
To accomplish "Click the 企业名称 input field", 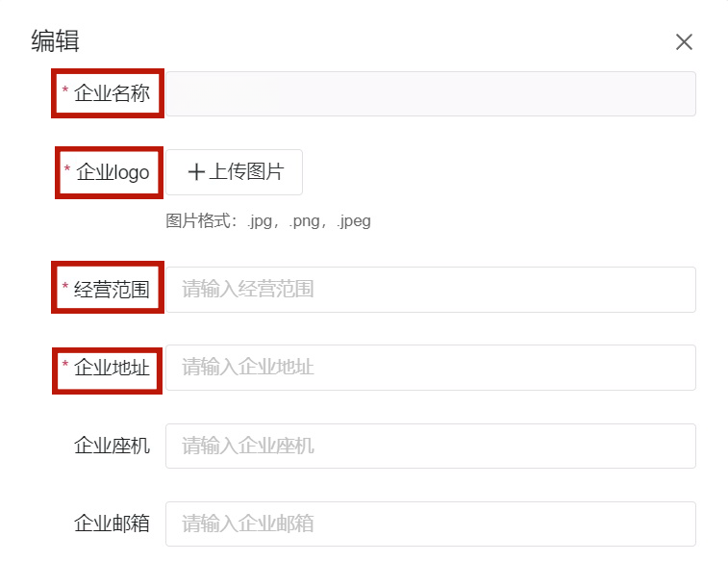I will click(430, 94).
